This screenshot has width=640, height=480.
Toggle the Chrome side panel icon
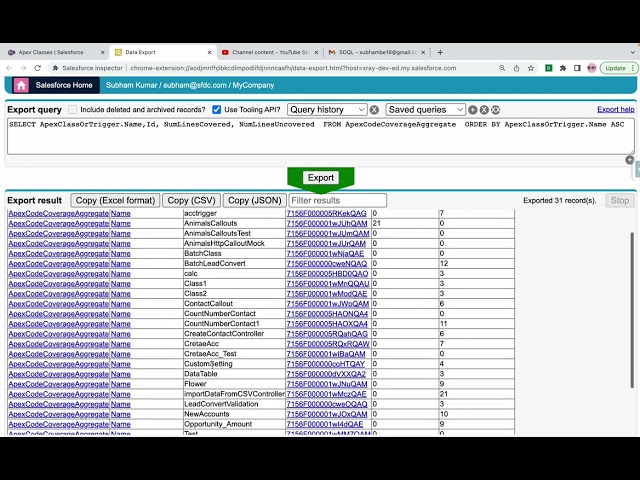point(577,68)
